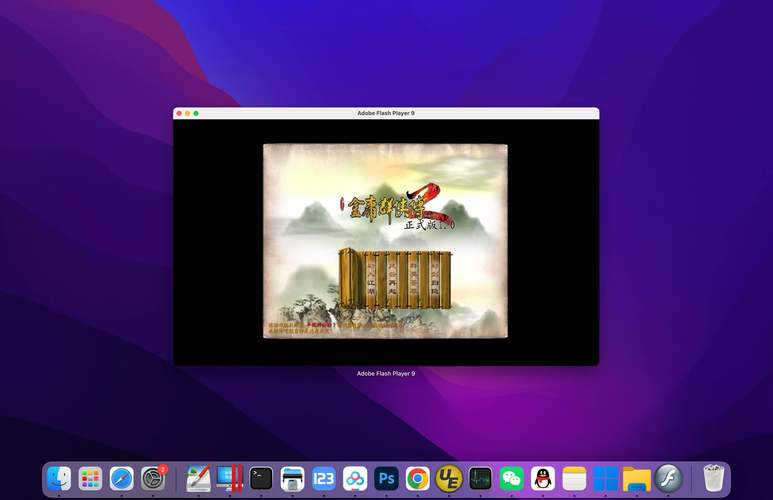Open WeChat from the Dock
The width and height of the screenshot is (773, 500).
click(x=512, y=478)
